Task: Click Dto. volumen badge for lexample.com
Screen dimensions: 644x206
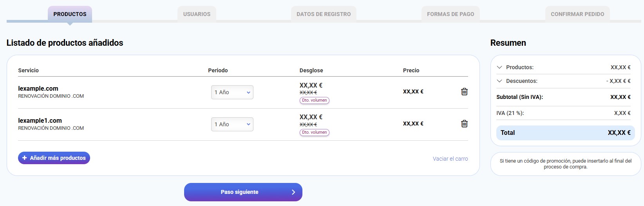Action: pos(315,100)
